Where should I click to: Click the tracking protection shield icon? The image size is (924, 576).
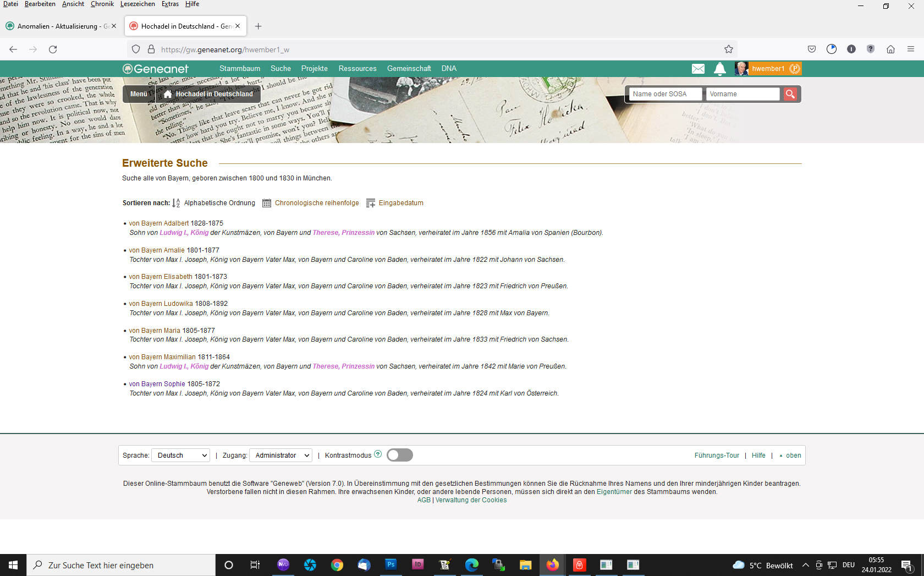pyautogui.click(x=136, y=50)
